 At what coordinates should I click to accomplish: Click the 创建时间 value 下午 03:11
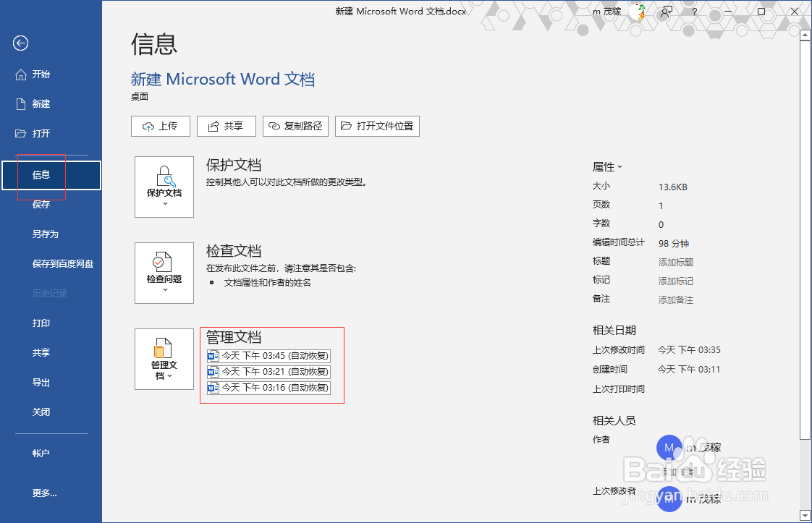point(689,369)
